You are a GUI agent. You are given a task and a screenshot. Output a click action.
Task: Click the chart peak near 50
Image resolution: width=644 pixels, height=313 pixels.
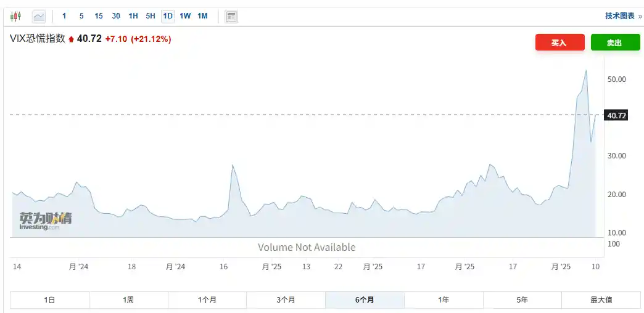click(x=585, y=71)
